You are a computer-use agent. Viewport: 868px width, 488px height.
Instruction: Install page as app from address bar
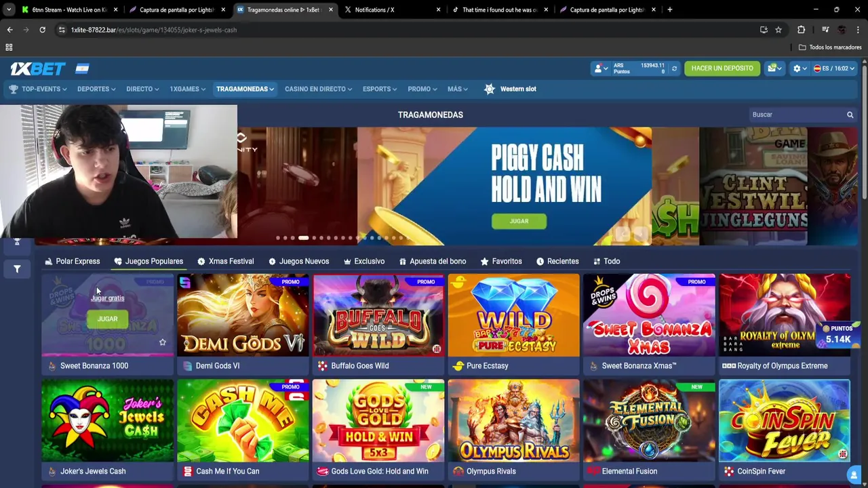point(764,30)
